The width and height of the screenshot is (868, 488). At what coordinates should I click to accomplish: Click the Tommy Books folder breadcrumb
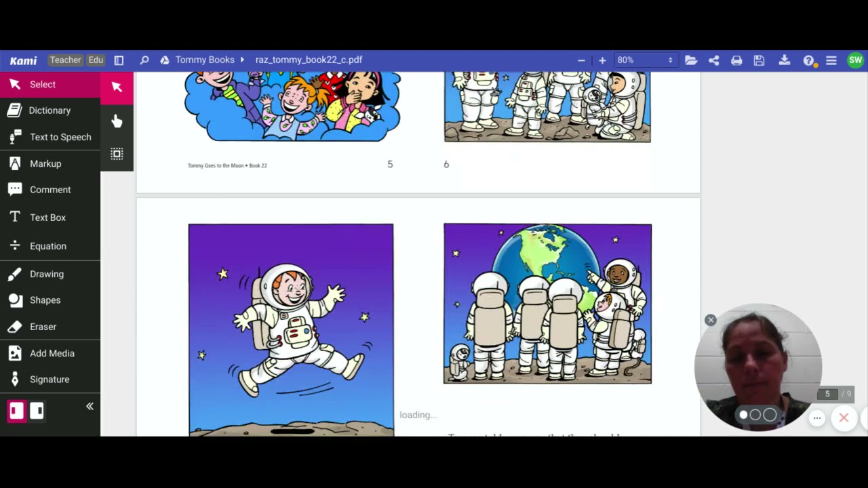click(x=205, y=60)
